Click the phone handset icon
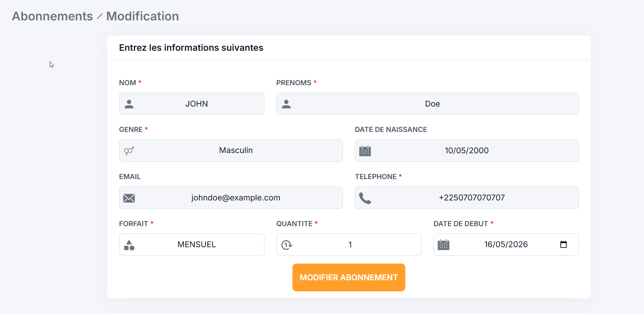 [x=365, y=198]
